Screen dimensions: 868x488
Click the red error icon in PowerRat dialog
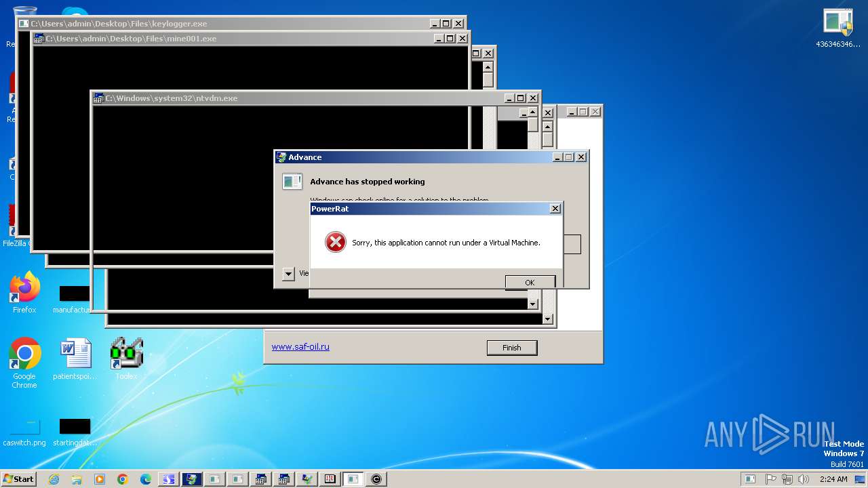point(335,242)
